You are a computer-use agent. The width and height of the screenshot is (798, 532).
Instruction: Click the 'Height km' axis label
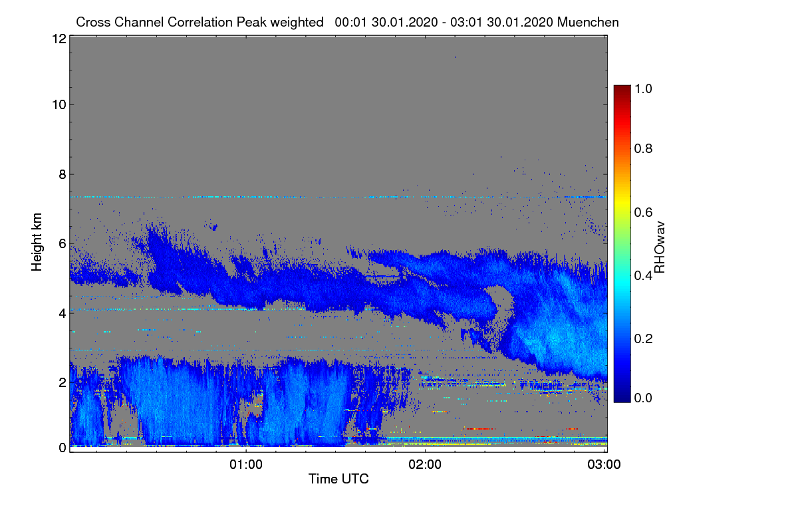point(37,243)
